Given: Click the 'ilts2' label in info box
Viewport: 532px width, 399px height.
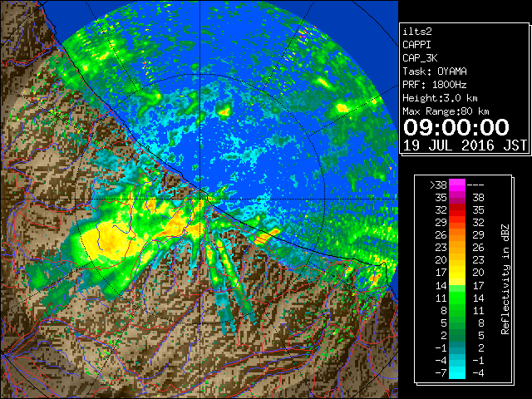Looking at the screenshot, I should pos(417,32).
